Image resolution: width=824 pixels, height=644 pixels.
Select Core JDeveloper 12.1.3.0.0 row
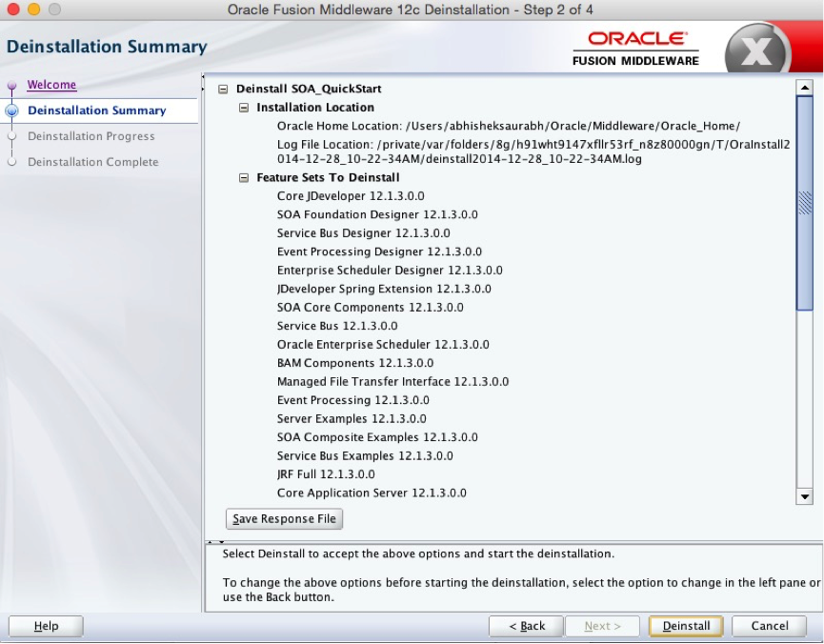click(x=351, y=196)
